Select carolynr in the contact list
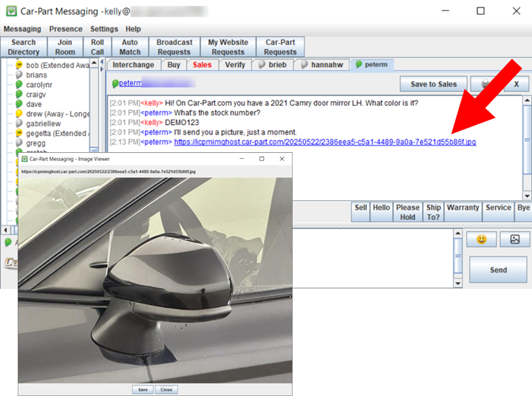This screenshot has width=532, height=396. point(39,85)
